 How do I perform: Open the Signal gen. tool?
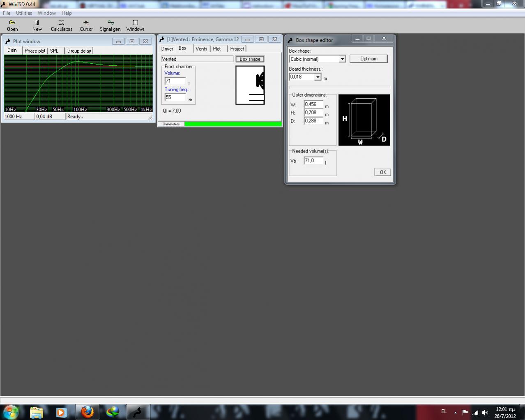click(111, 25)
